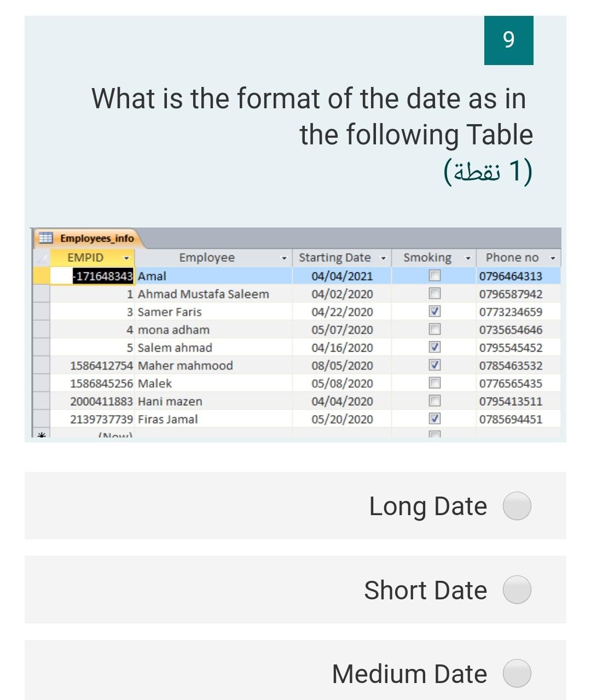
Task: Select the date 04/04/2021 cell
Action: tap(342, 276)
